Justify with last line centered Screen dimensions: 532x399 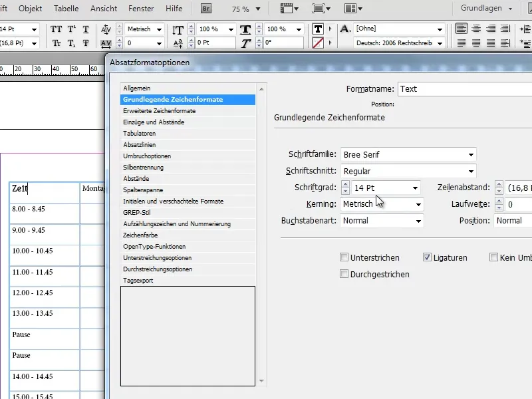(x=476, y=43)
